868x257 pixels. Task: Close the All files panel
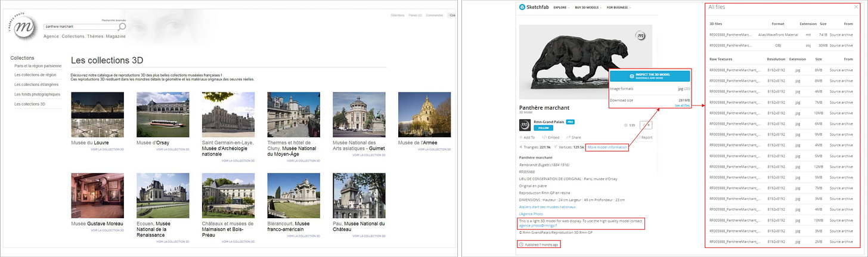point(856,7)
